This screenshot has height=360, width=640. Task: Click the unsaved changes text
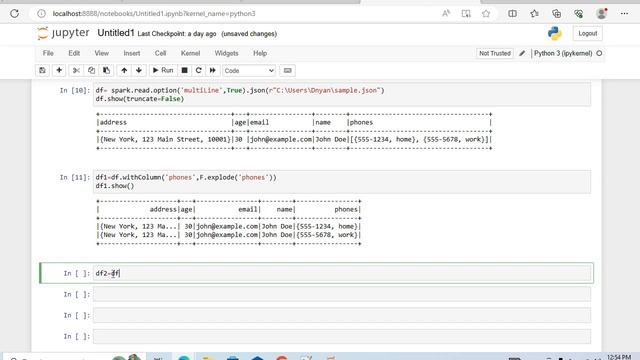pos(249,34)
